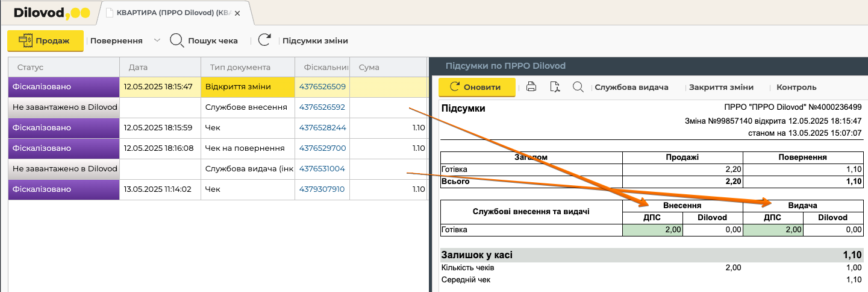868x292 pixels.
Task: Open the Контроль option
Action: (796, 87)
